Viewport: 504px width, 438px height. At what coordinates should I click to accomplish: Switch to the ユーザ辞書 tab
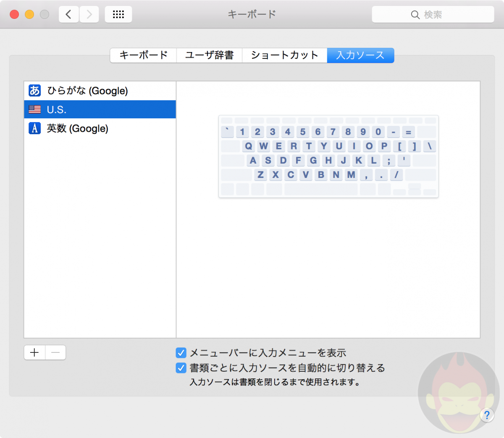click(209, 55)
